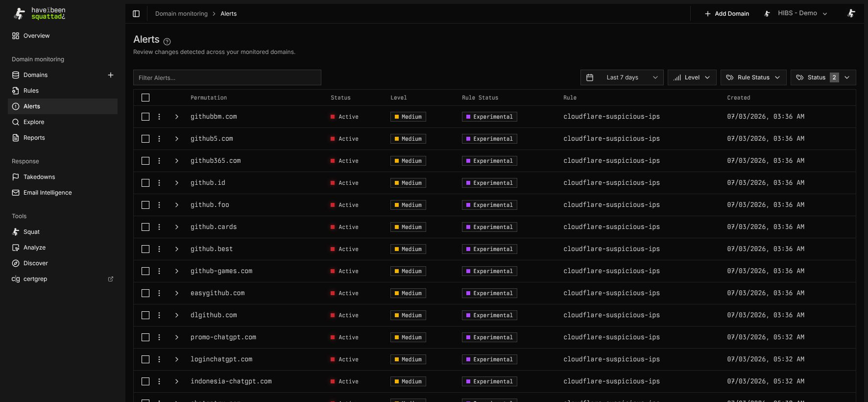
Task: Open row actions menu for github365.com
Action: click(159, 161)
